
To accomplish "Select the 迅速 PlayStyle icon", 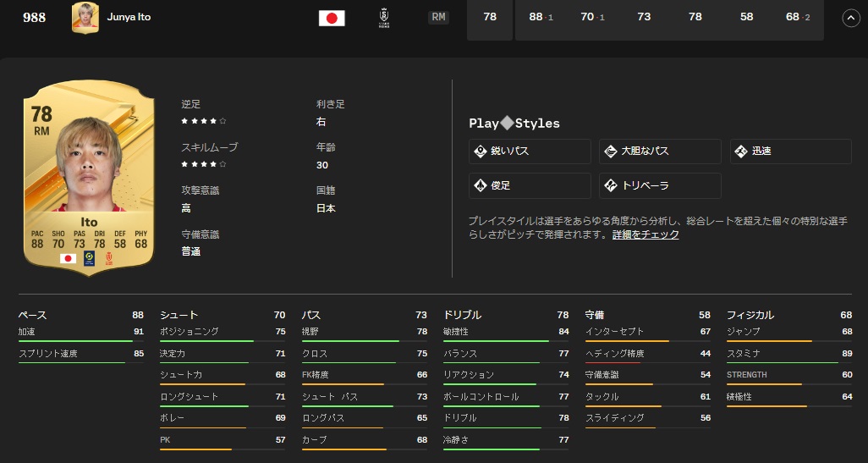I will point(741,152).
